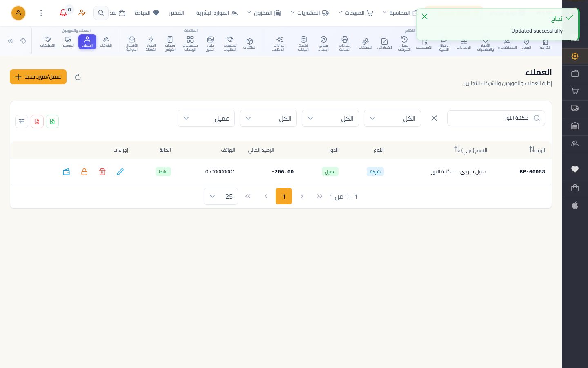Open Active Ingredients (المواد الفعالة) icon
588x368 pixels.
[151, 43]
